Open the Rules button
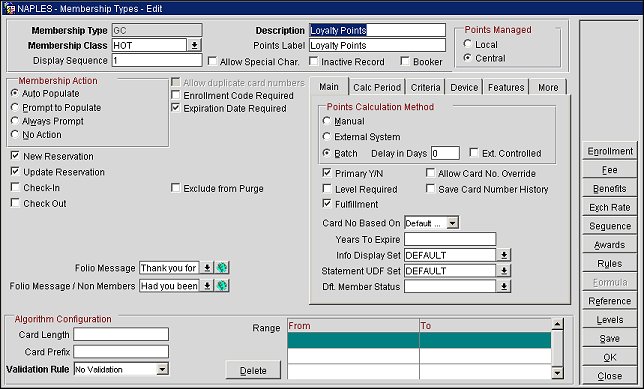Screen dimensions: 644x389 pyautogui.click(x=610, y=263)
